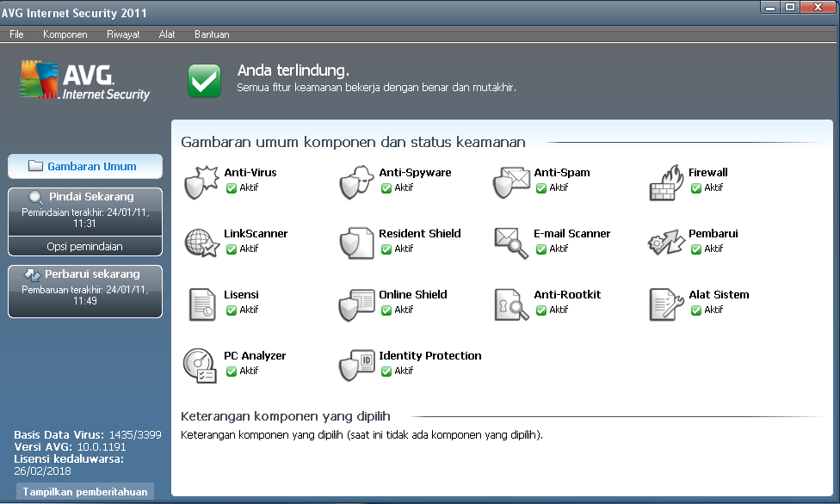840x504 pixels.
Task: Minimize the AVG window
Action: [x=769, y=7]
